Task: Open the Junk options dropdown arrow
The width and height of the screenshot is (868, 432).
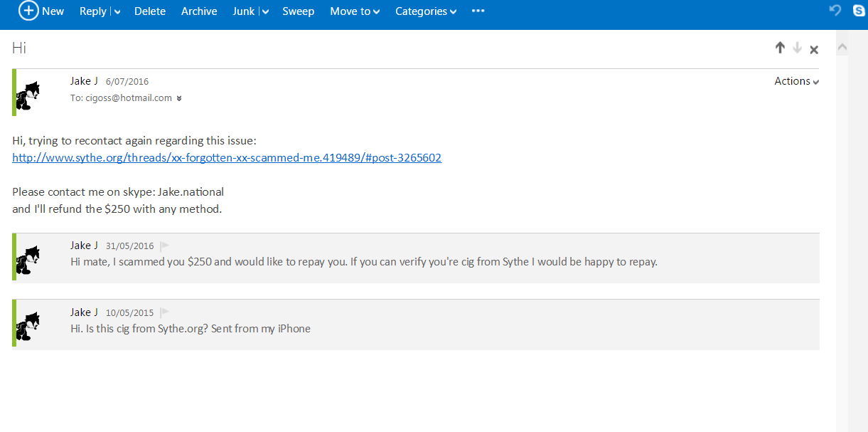Action: [265, 12]
